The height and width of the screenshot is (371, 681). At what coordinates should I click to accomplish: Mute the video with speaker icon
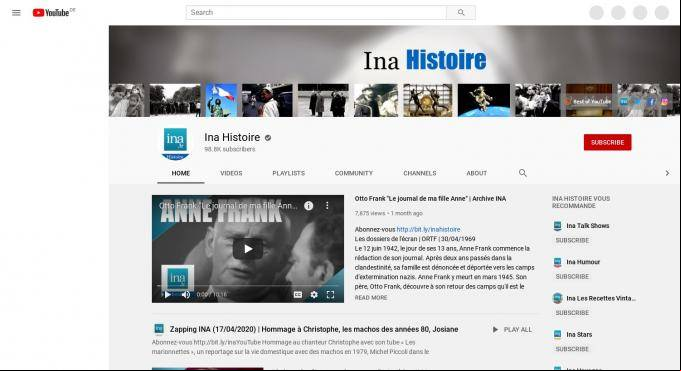(186, 295)
